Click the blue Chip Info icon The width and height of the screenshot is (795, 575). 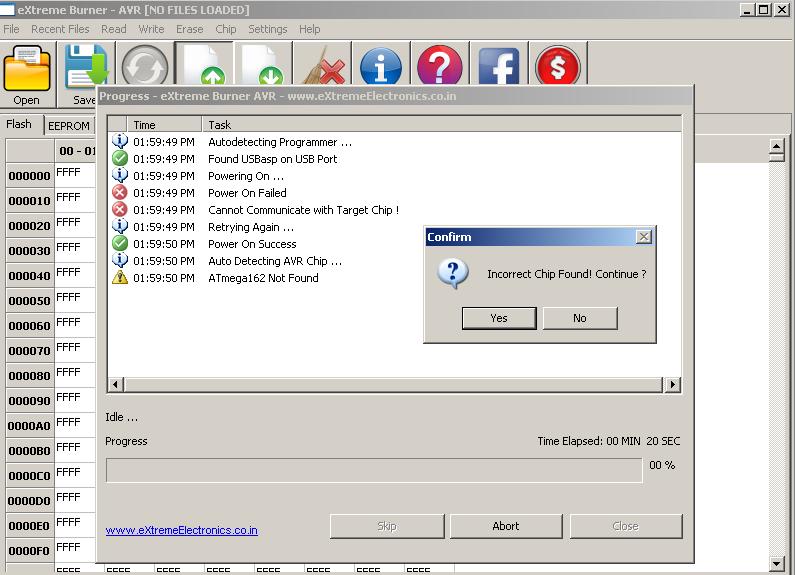coord(381,66)
